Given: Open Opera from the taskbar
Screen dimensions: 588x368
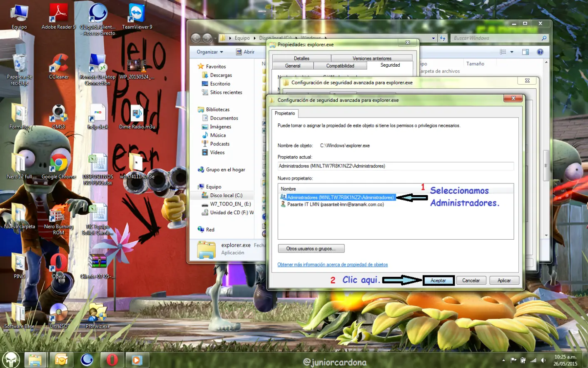Looking at the screenshot, I should (x=112, y=359).
